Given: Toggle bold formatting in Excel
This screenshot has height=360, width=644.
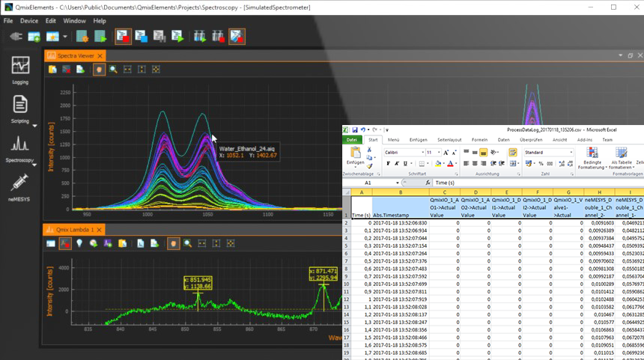Looking at the screenshot, I should tap(388, 163).
